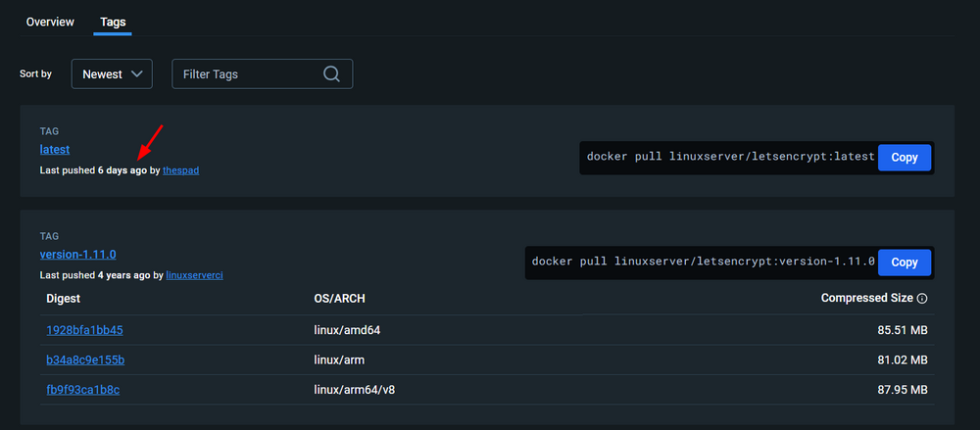Open the latest tag link

tap(54, 150)
